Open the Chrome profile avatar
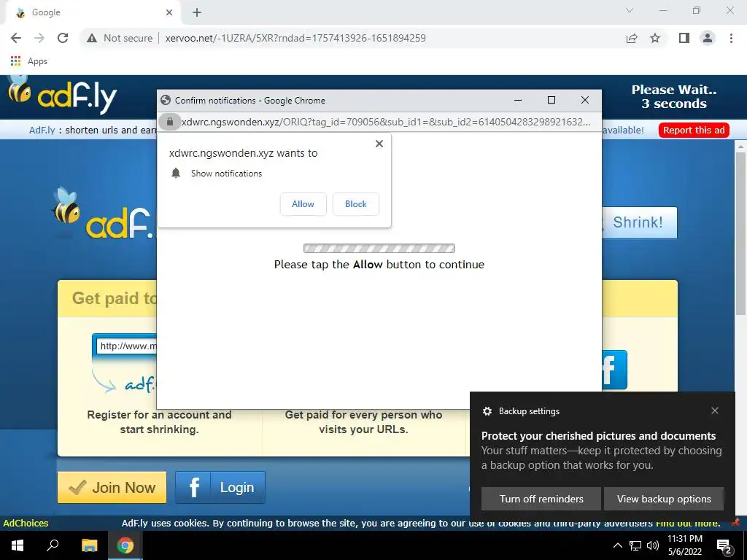The image size is (747, 560). [708, 38]
